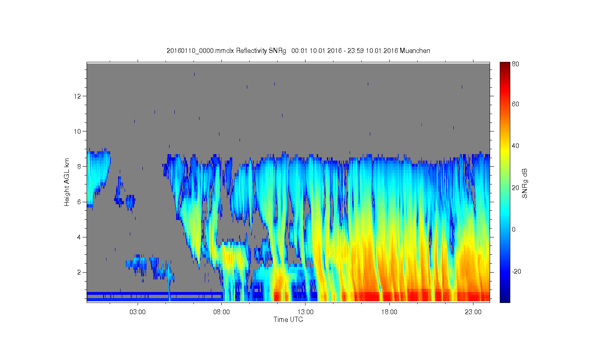Select the 13:00 time tick label
The height and width of the screenshot is (364, 607).
(x=306, y=312)
